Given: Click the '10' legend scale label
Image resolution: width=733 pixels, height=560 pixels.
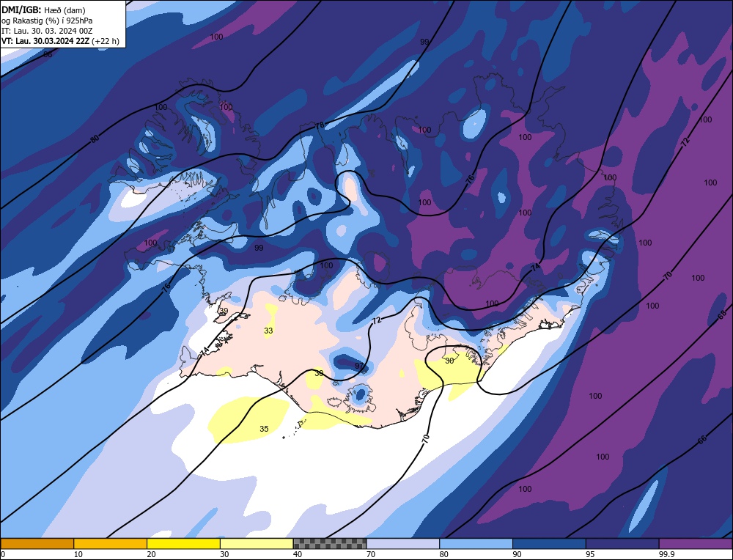Looking at the screenshot, I should point(78,554).
